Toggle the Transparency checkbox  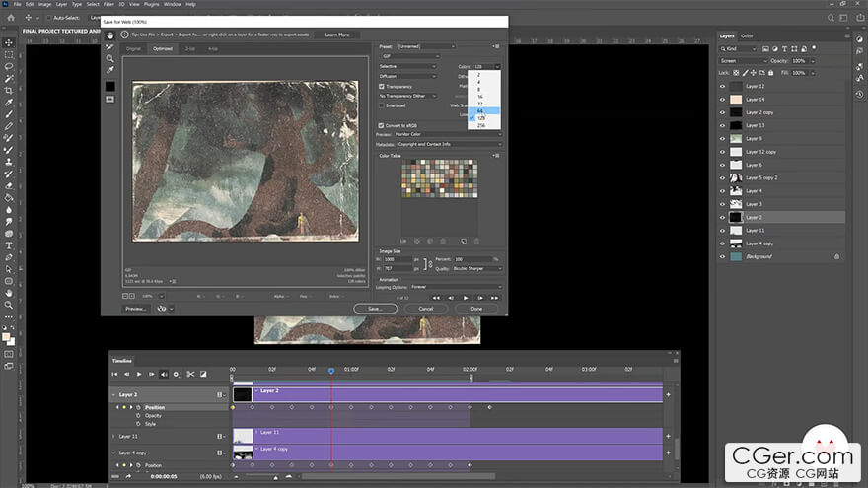tap(382, 87)
